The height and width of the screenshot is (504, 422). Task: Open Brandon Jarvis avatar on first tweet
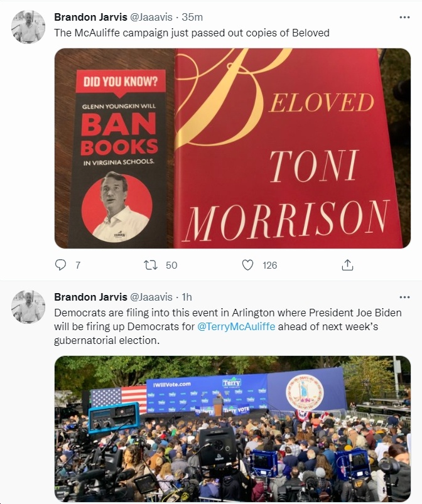coord(28,27)
